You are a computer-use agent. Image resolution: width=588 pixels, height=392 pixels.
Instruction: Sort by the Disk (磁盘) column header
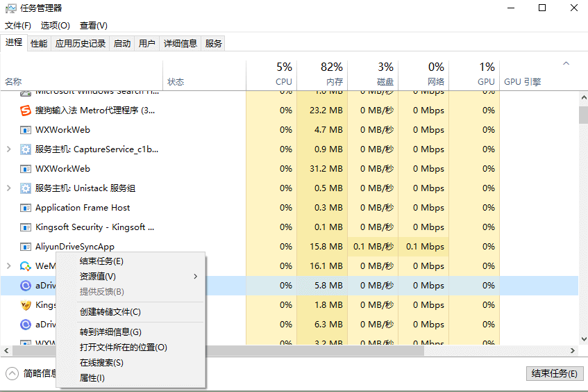373,74
